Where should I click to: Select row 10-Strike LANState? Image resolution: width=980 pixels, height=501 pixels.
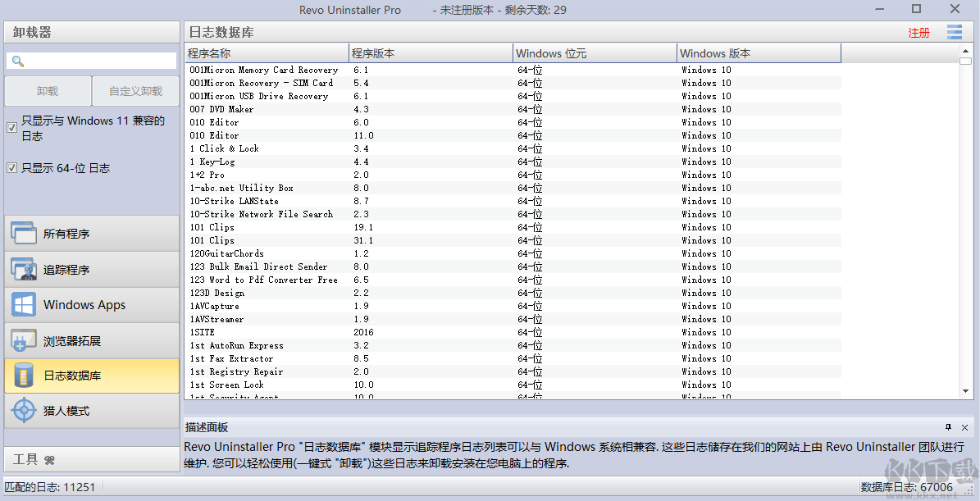point(513,201)
